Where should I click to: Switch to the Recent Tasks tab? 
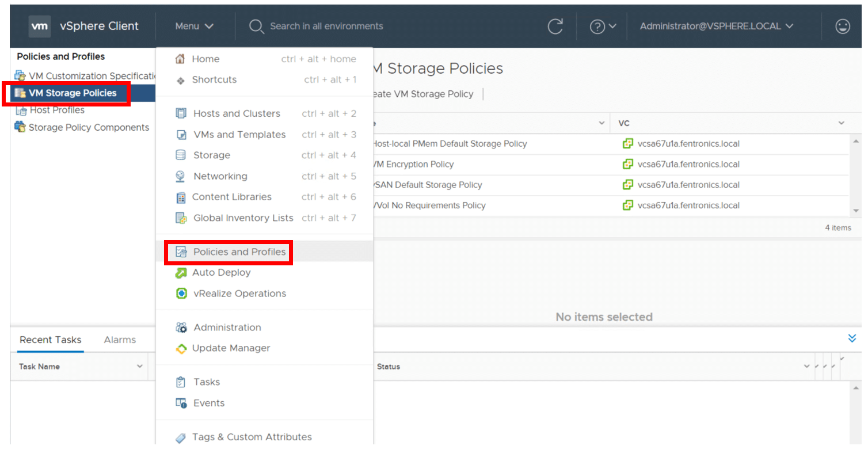tap(51, 340)
